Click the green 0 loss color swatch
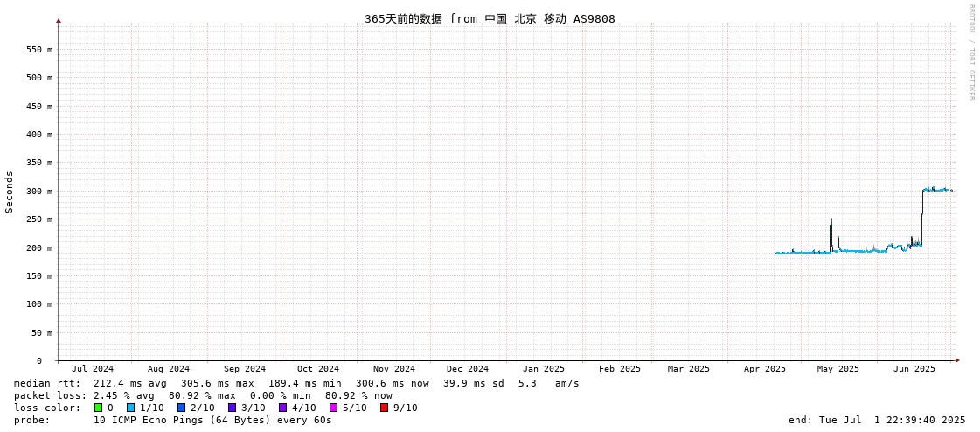980x432 pixels. [x=98, y=408]
